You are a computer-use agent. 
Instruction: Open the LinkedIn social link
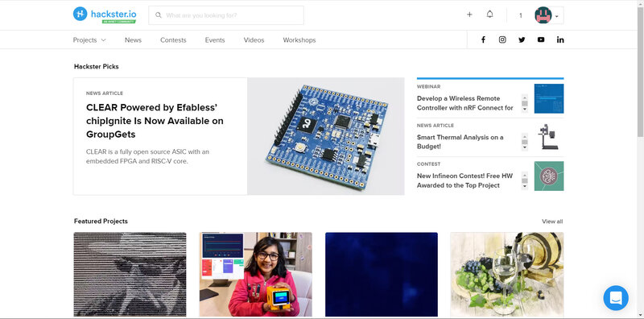560,40
